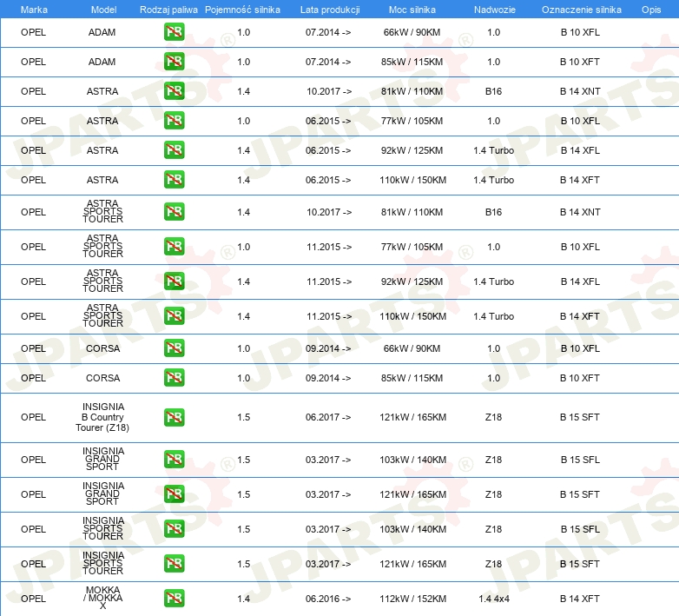Screen dimensions: 679x616
Task: Click 09.2014 date in CORSA 85kW row
Action: tap(328, 378)
